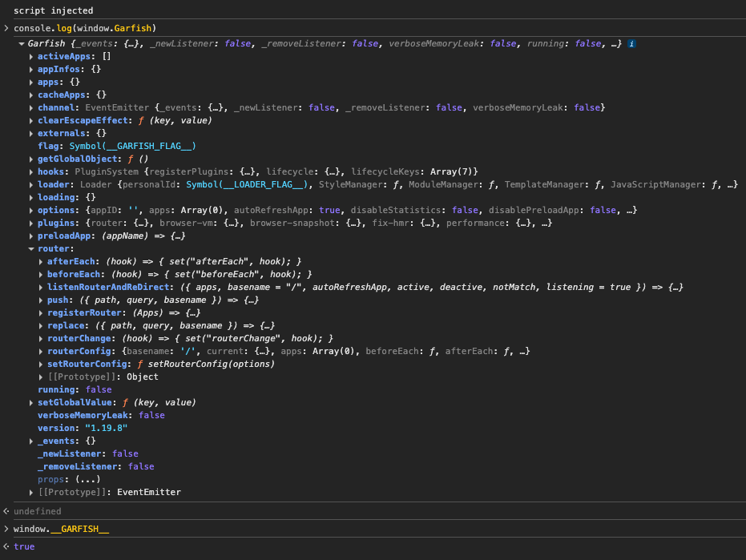Click the window.__GARFISH__ input line
This screenshot has height=560, width=746.
(61, 530)
